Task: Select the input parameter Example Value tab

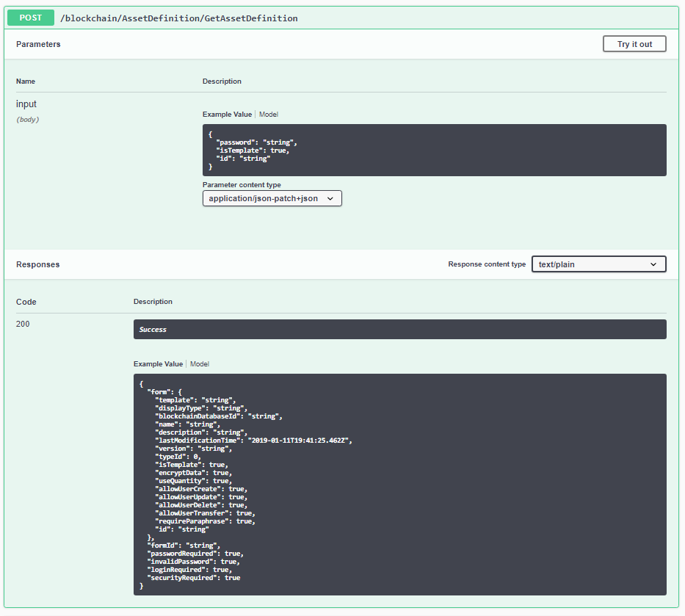Action: pyautogui.click(x=227, y=115)
